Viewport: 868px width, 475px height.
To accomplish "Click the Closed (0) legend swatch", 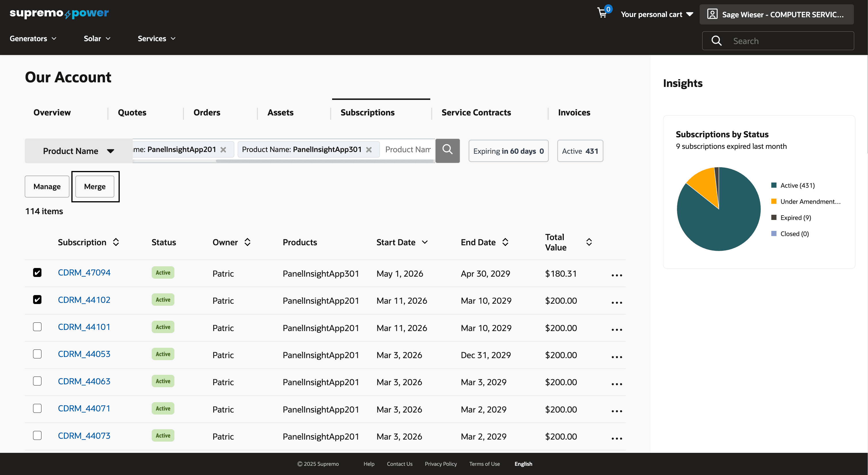I will [774, 233].
